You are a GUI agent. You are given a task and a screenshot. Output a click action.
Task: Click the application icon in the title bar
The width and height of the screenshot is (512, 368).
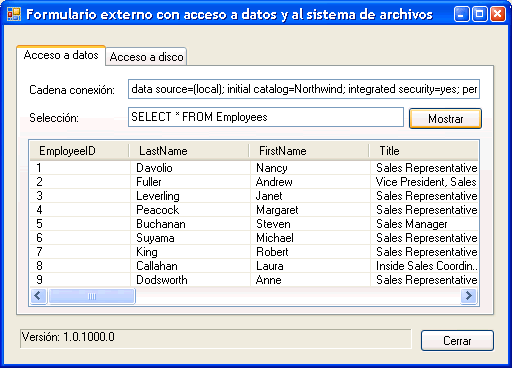coord(14,15)
